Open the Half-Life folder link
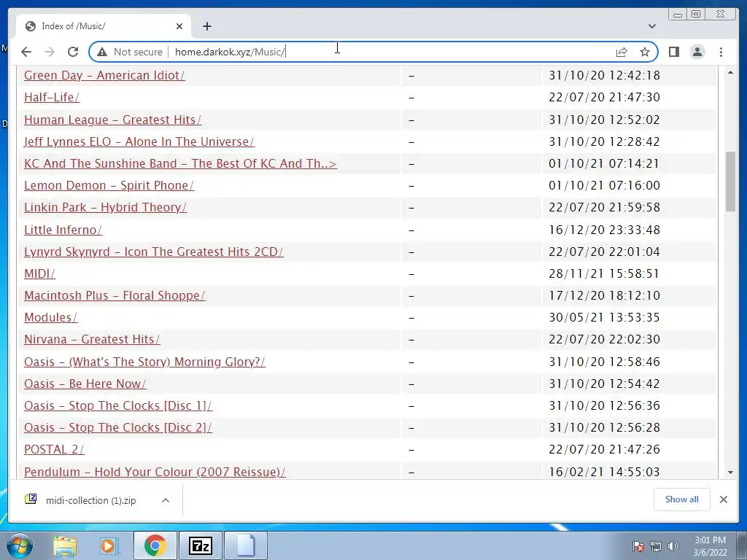The image size is (747, 560). (52, 97)
